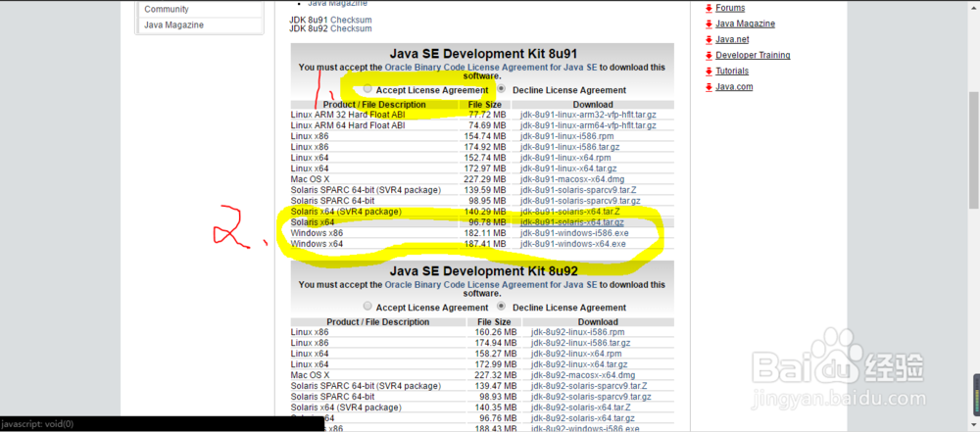Download jdk-8u91-linux-i586.tar.gz
Viewport: 980px width, 432px height.
(x=569, y=147)
